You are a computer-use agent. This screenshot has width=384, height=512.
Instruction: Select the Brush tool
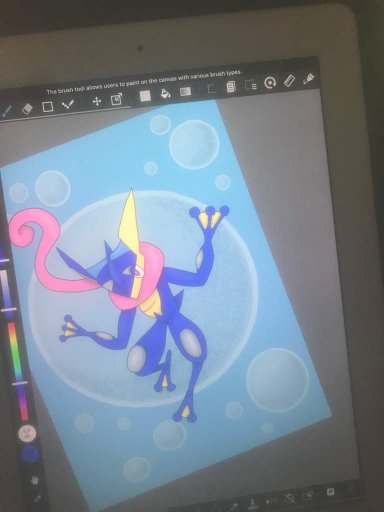click(6, 111)
